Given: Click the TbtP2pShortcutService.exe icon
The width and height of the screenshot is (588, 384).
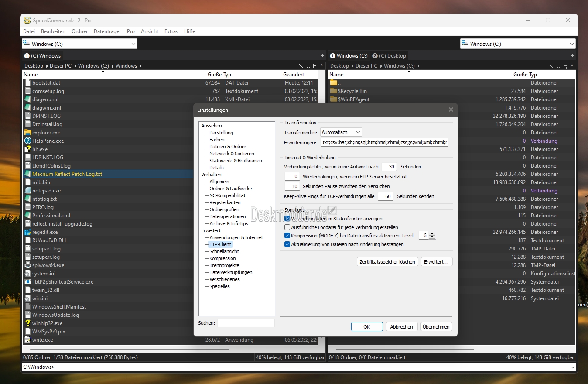Looking at the screenshot, I should coord(28,282).
